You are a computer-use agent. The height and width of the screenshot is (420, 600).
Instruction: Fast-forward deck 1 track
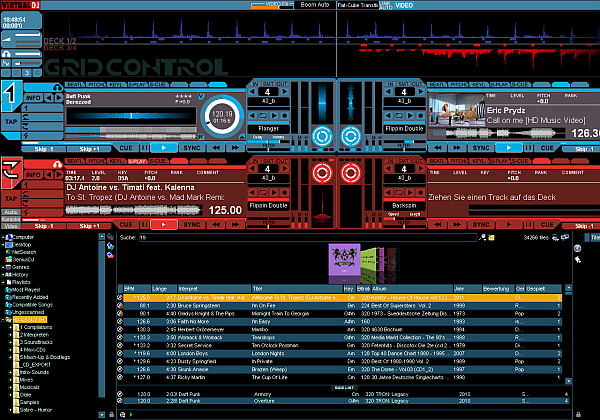coord(235,148)
